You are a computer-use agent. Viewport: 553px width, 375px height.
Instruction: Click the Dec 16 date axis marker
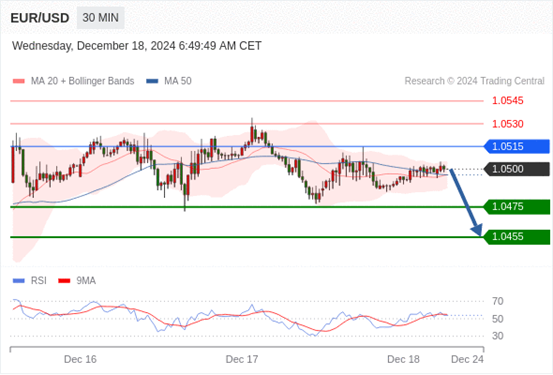coord(80,359)
